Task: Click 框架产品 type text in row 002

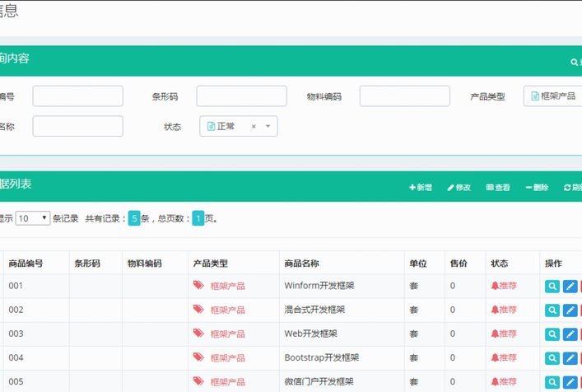Action: coord(227,310)
